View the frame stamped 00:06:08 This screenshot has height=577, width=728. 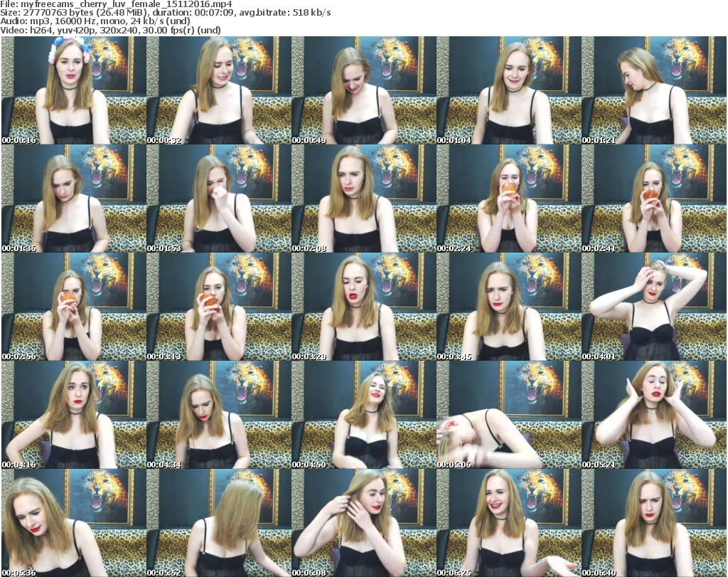click(x=363, y=523)
